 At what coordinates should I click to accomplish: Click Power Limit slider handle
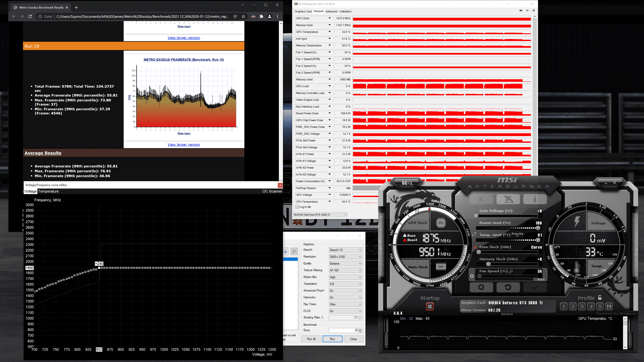[x=538, y=228]
